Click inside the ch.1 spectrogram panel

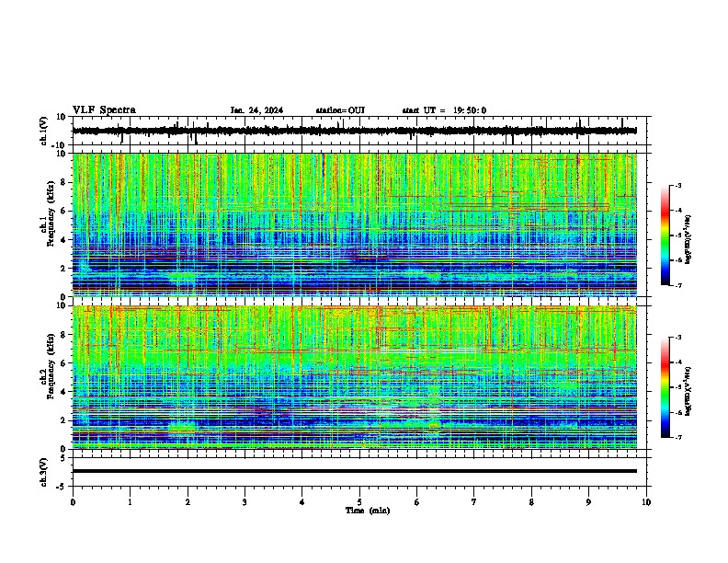coord(354,224)
